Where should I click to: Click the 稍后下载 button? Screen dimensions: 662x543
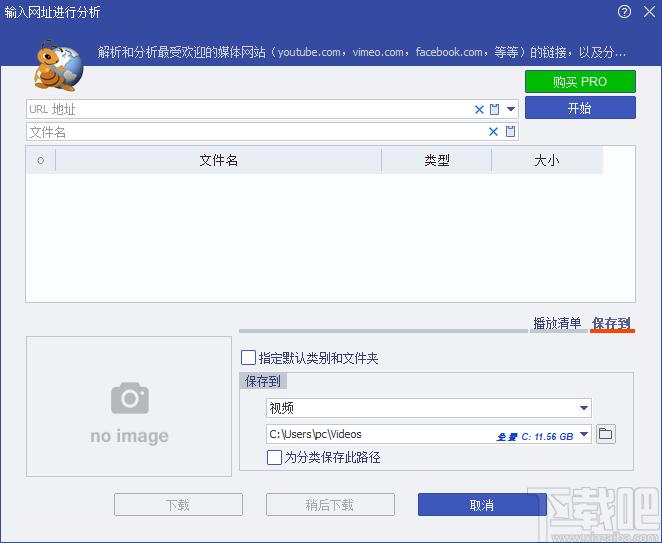point(330,505)
